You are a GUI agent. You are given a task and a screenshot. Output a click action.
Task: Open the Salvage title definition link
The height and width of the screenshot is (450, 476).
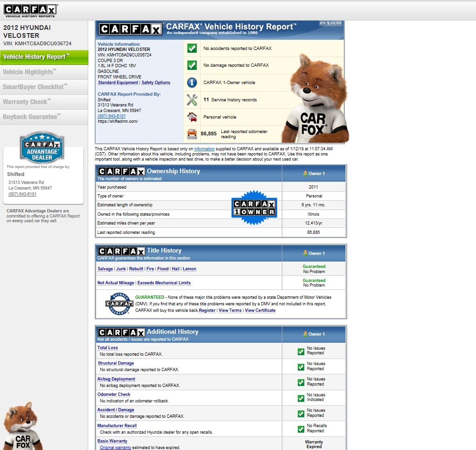coord(105,269)
